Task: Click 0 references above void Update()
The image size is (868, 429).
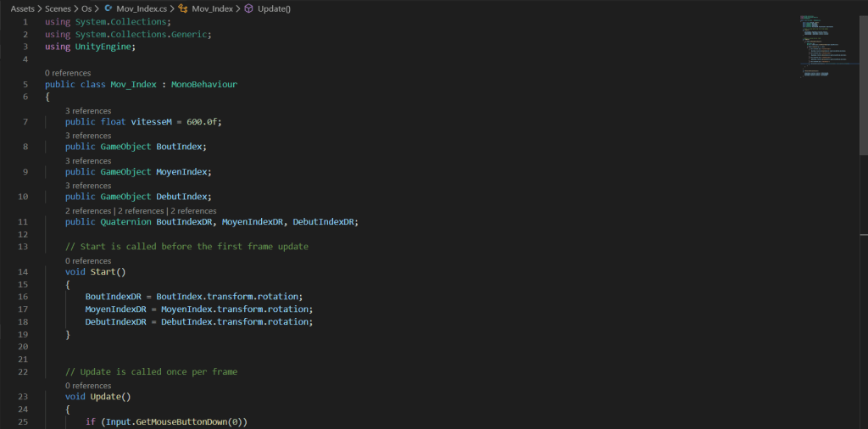Action: (x=88, y=385)
